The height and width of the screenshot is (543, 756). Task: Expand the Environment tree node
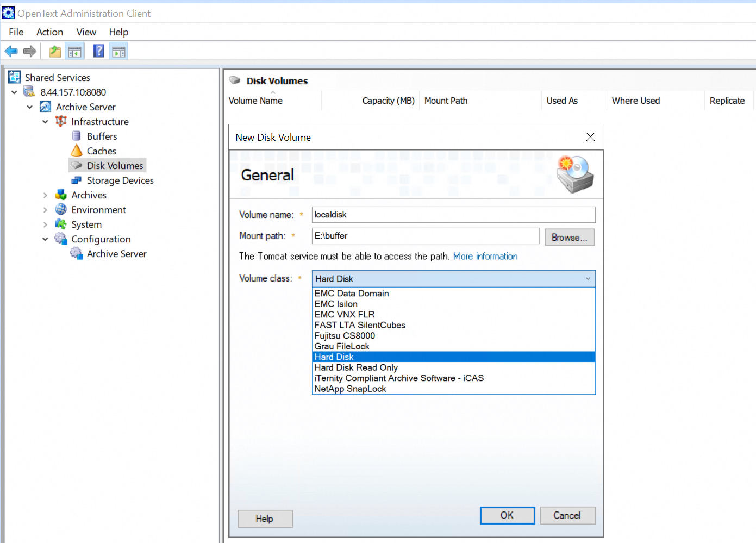point(45,210)
